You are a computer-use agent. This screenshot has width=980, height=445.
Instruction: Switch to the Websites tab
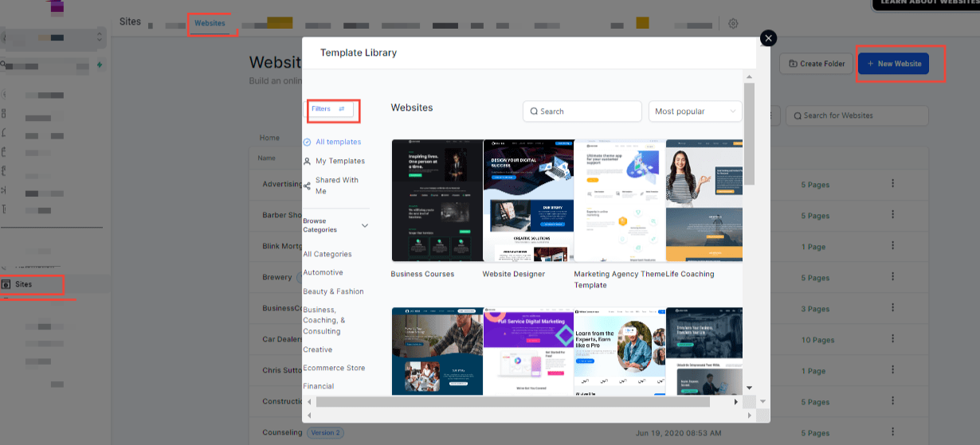coord(210,23)
